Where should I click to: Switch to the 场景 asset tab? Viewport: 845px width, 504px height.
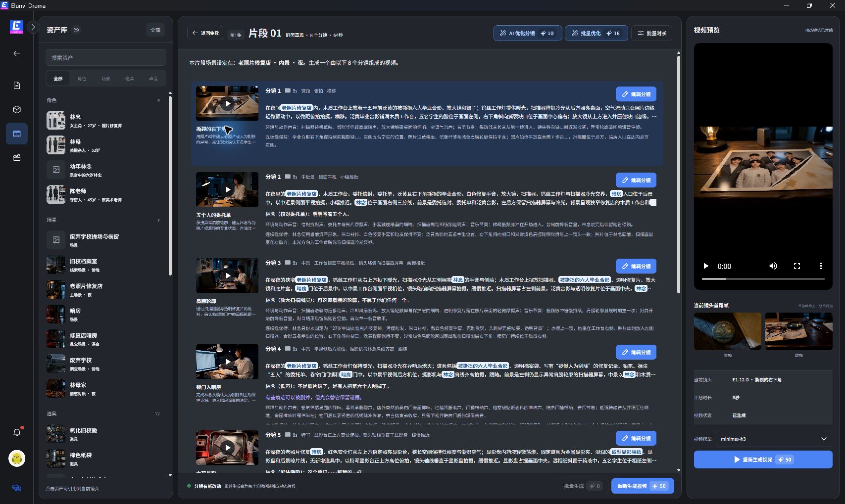105,79
